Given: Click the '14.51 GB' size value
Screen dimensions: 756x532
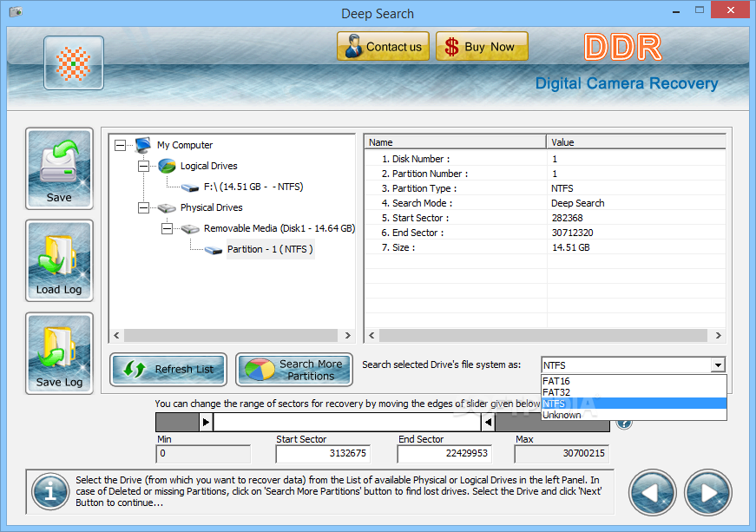Looking at the screenshot, I should pos(571,247).
